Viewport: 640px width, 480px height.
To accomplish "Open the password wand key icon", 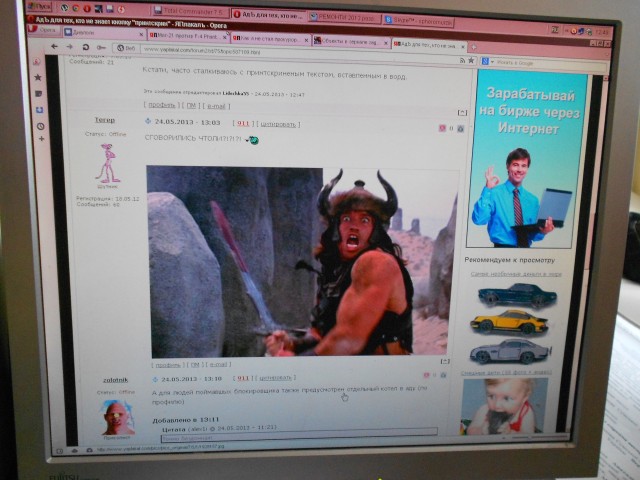I will [x=101, y=48].
